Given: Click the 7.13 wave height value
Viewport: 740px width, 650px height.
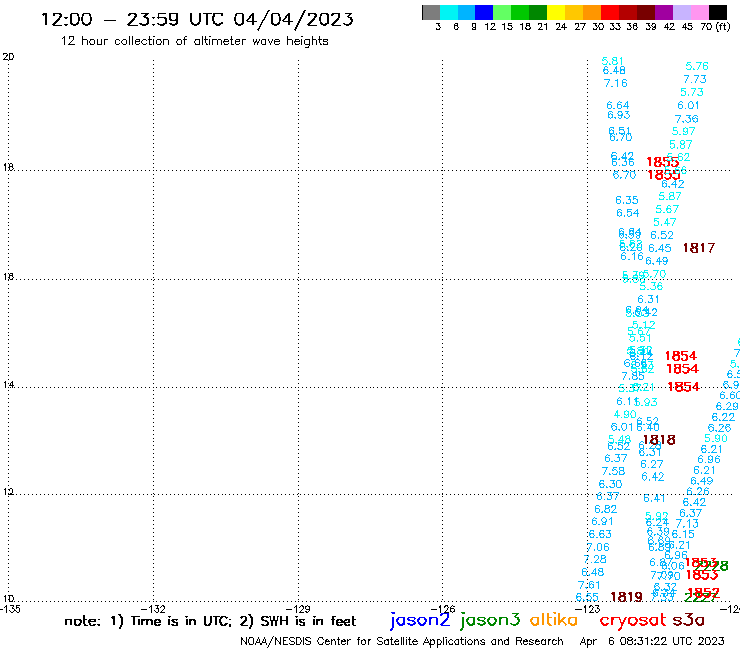Looking at the screenshot, I should (687, 523).
